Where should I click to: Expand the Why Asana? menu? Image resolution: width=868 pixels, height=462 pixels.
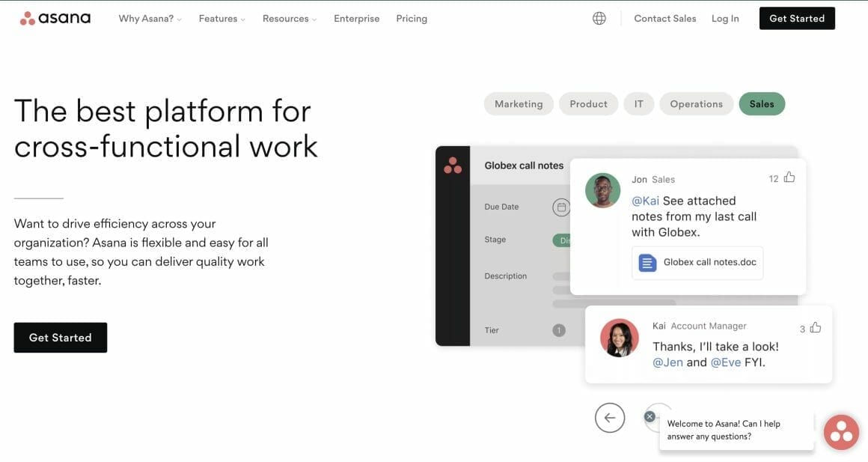pos(150,19)
